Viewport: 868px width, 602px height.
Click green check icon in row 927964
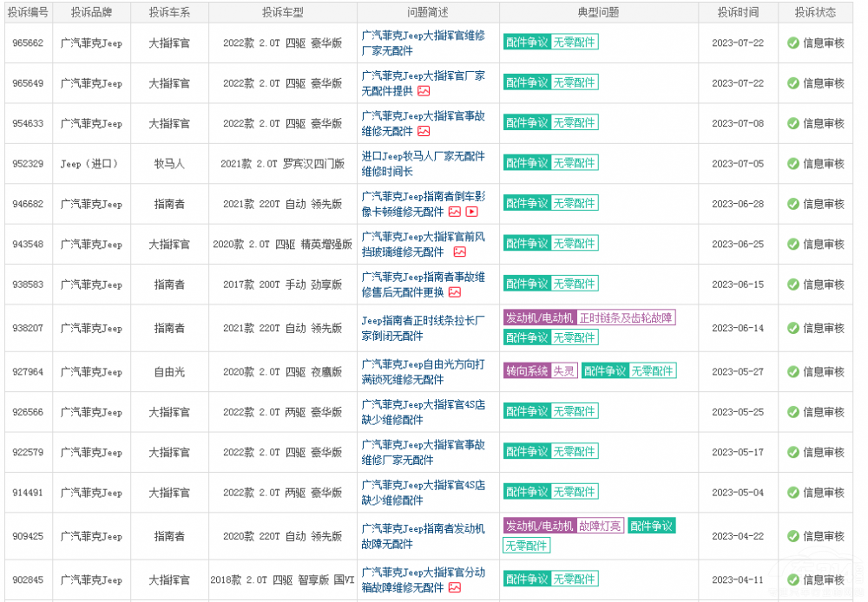792,372
